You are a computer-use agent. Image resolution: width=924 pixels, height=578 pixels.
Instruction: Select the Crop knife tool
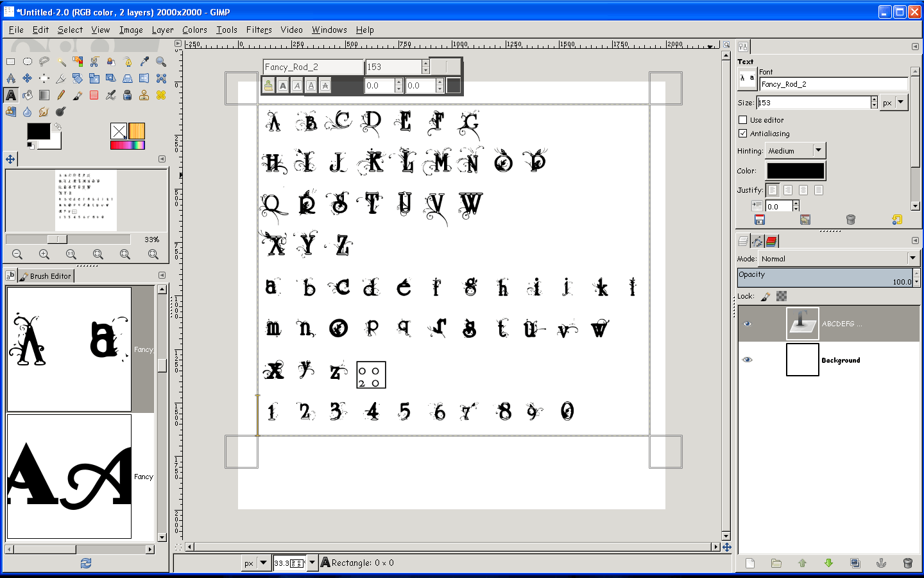coord(61,78)
